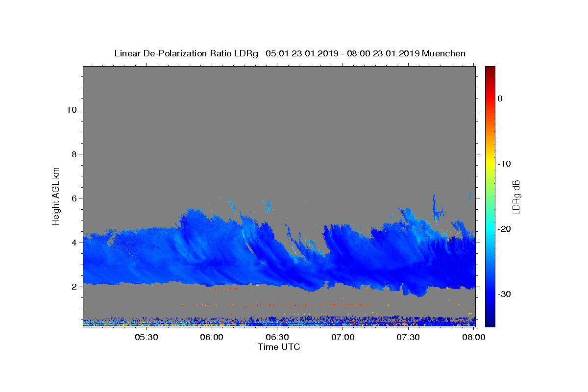Click the date range text '05:01 23.01.2019 - 08:00 23.01.2019'
588x392 pixels.
[x=343, y=53]
